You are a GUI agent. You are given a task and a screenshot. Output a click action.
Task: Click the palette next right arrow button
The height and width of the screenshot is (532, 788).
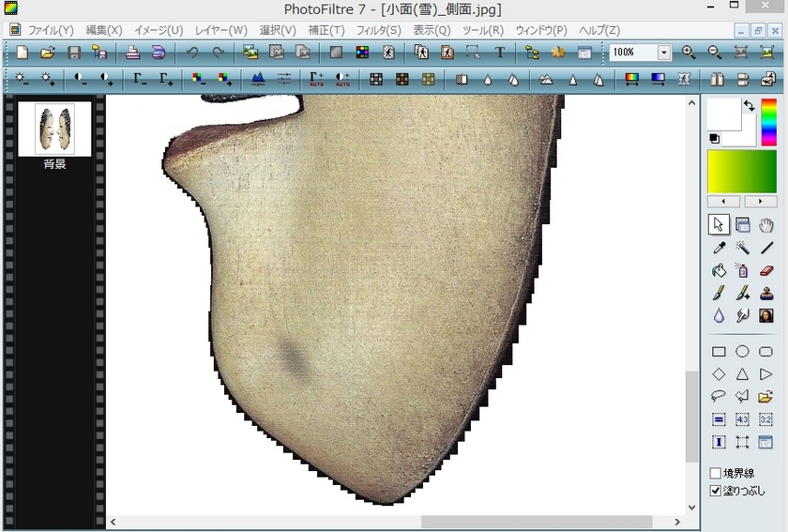click(761, 202)
